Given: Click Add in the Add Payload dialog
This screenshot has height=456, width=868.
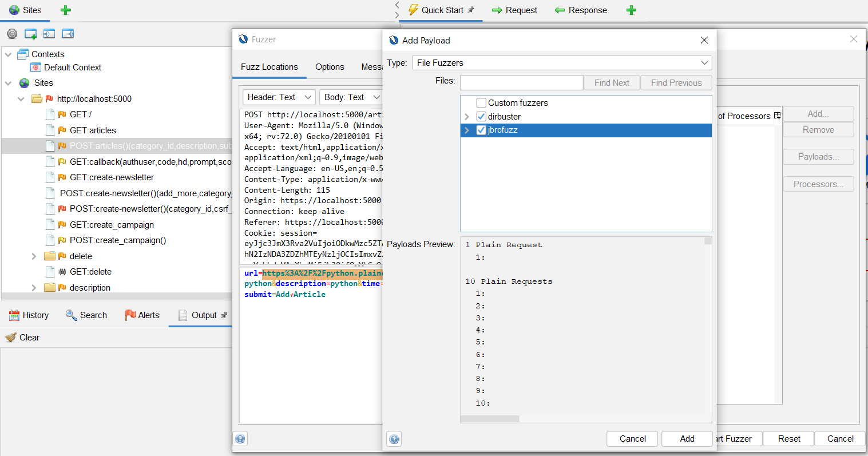Looking at the screenshot, I should [x=687, y=438].
